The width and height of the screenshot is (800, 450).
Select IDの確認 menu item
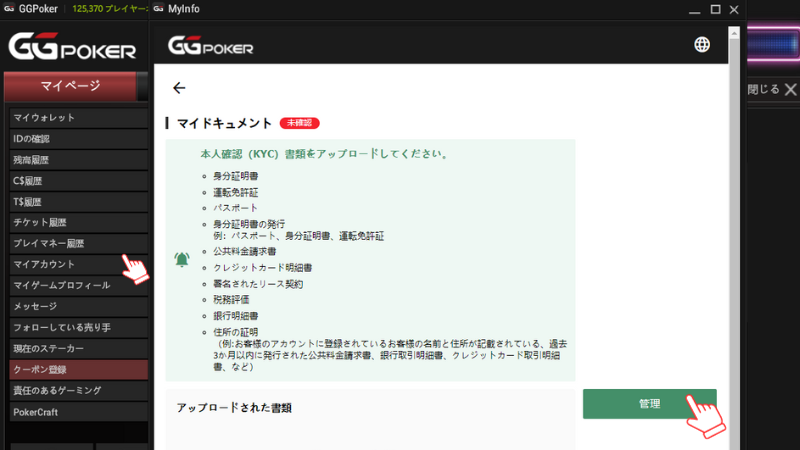click(x=79, y=139)
